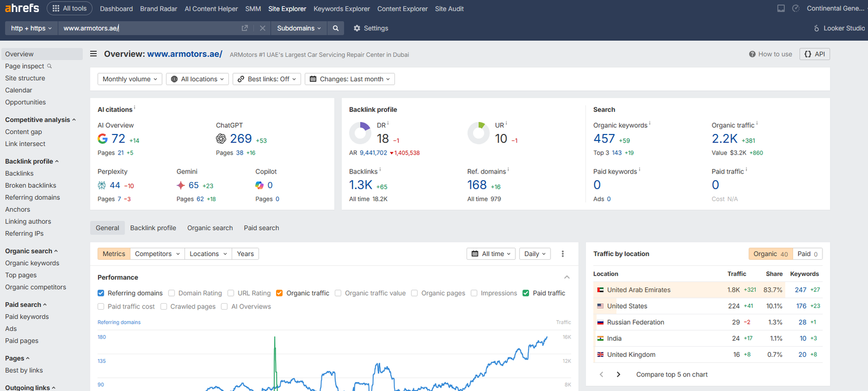The height and width of the screenshot is (391, 868).
Task: Uncheck the Paid traffic checkbox
Action: point(526,293)
